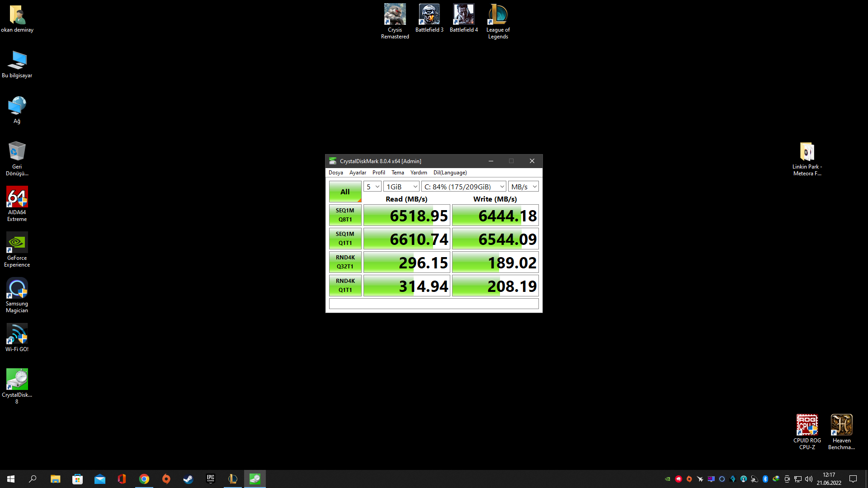Click the Epic Games taskbar icon
Screen dimensions: 868x488
click(210, 479)
